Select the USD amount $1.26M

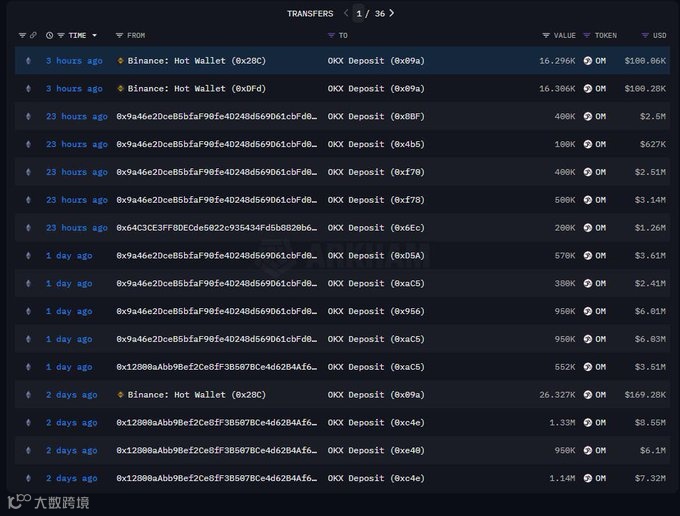pyautogui.click(x=650, y=228)
